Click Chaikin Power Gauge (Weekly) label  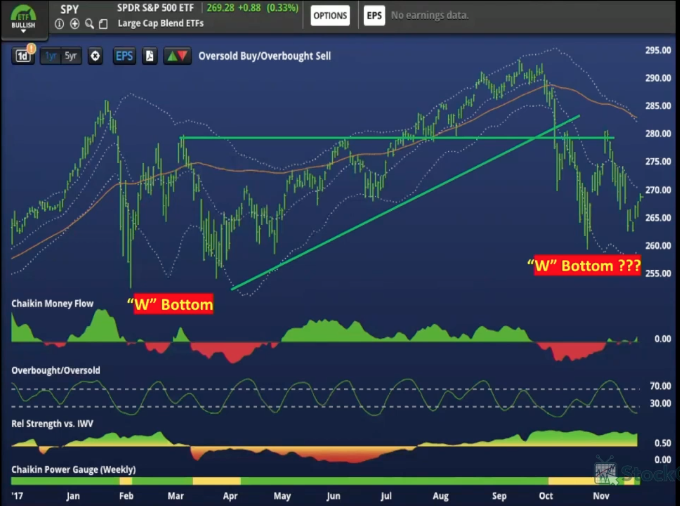click(x=74, y=470)
